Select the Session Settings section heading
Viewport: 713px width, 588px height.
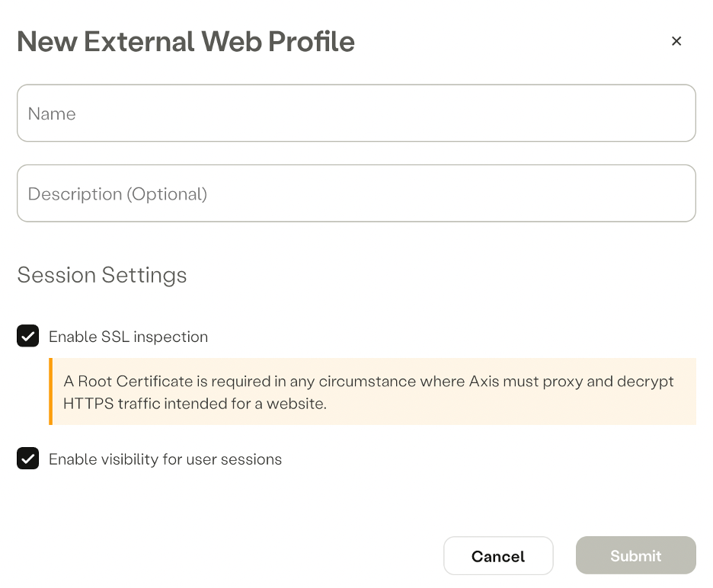102,275
